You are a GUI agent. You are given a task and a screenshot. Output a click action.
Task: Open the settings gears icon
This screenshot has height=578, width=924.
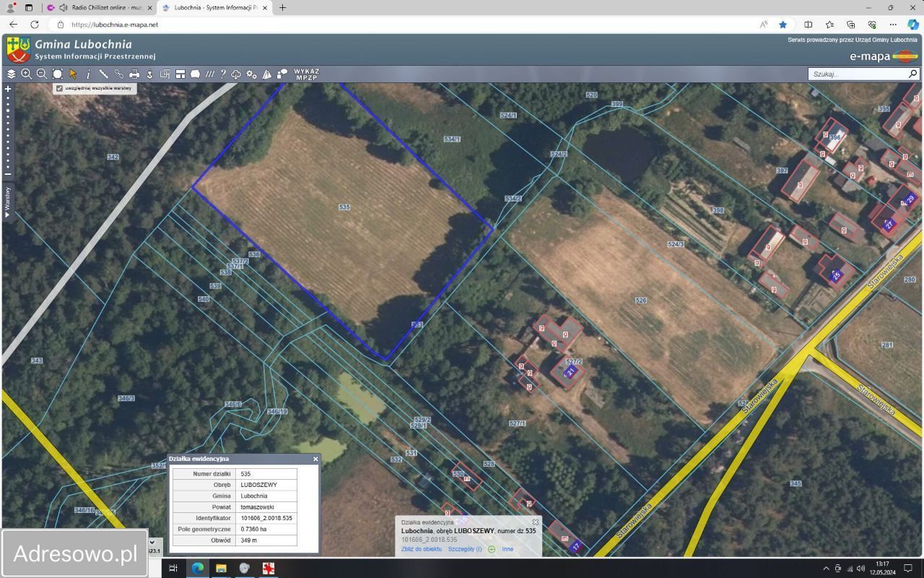(251, 74)
